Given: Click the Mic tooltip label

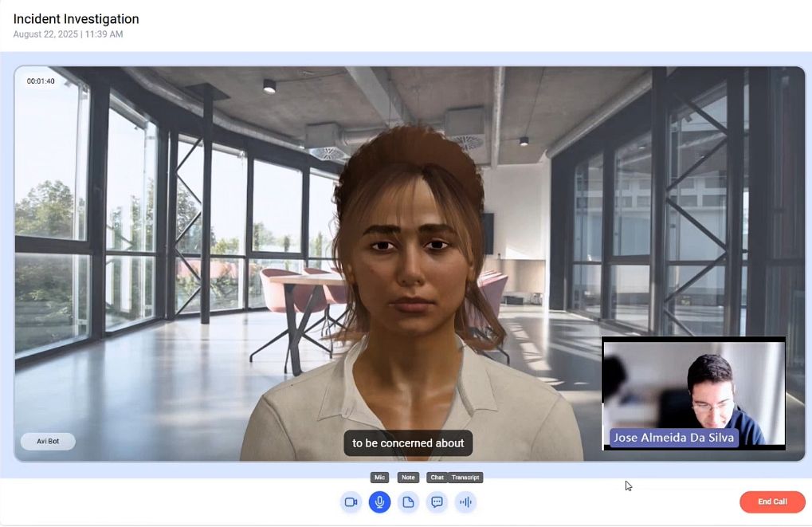Looking at the screenshot, I should pyautogui.click(x=379, y=478).
